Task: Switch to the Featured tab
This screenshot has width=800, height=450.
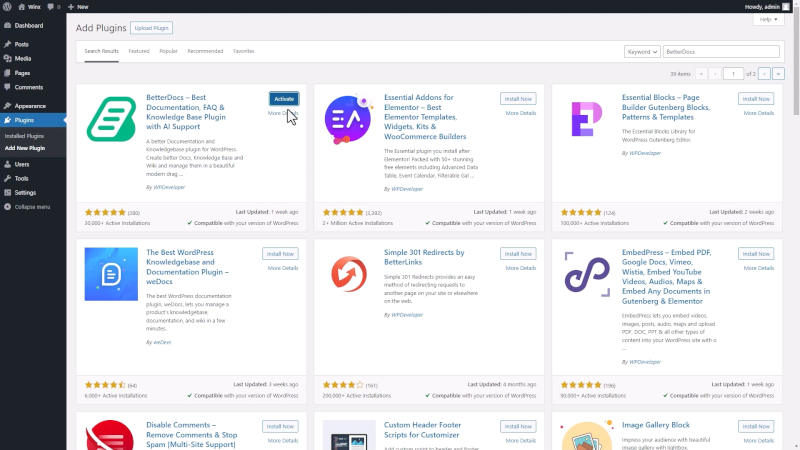Action: click(139, 51)
